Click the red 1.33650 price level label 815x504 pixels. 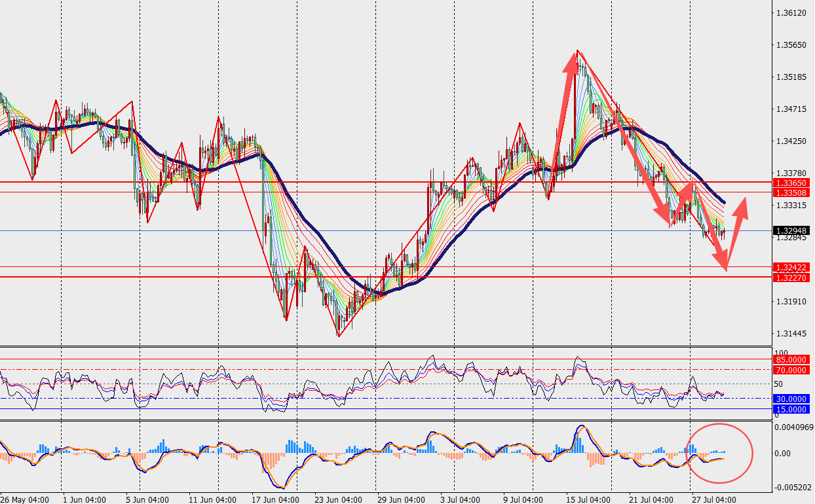tap(791, 183)
